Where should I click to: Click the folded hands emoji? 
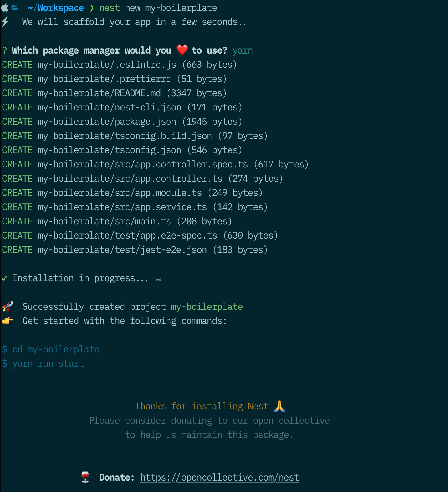(279, 406)
